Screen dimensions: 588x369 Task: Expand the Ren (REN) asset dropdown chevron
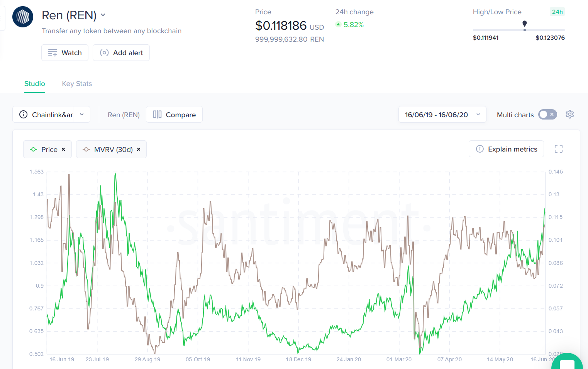coord(103,15)
